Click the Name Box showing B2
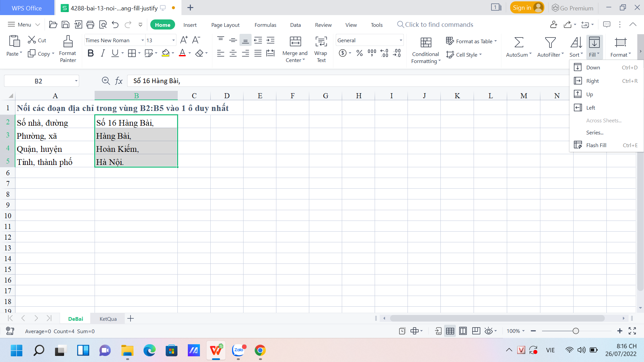This screenshot has width=644, height=362. (39, 81)
